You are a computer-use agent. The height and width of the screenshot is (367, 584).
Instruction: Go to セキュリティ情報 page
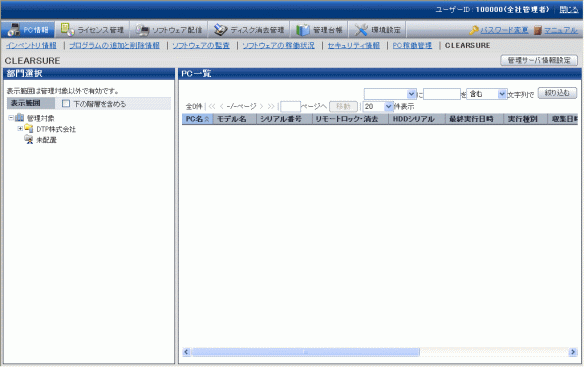click(353, 45)
